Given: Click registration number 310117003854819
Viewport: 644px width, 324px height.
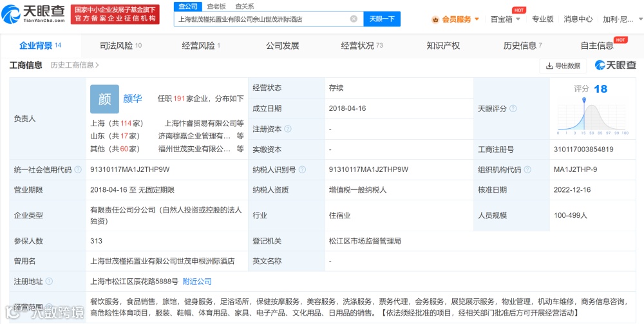Looking at the screenshot, I should tap(583, 149).
